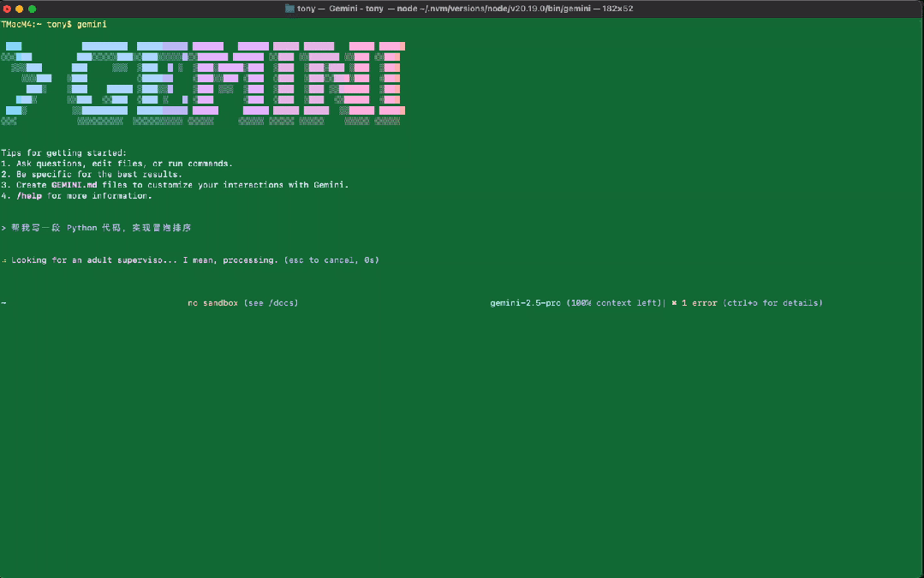Click the Chinese Python bubble sort prompt
Viewport: 924px width, 578px height.
coord(101,229)
